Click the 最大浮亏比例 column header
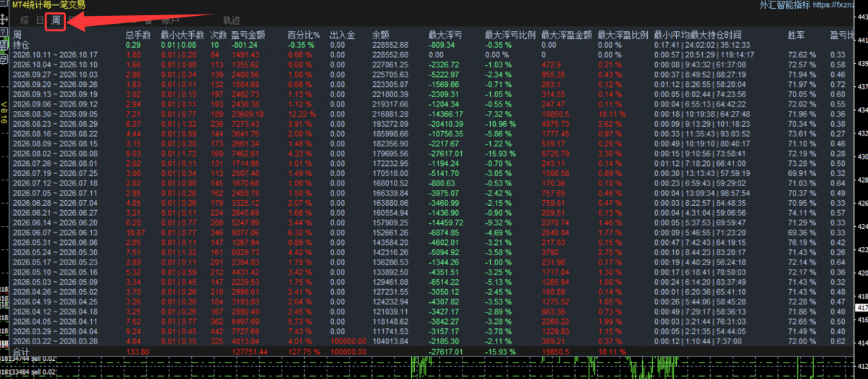The image size is (868, 379). [510, 35]
